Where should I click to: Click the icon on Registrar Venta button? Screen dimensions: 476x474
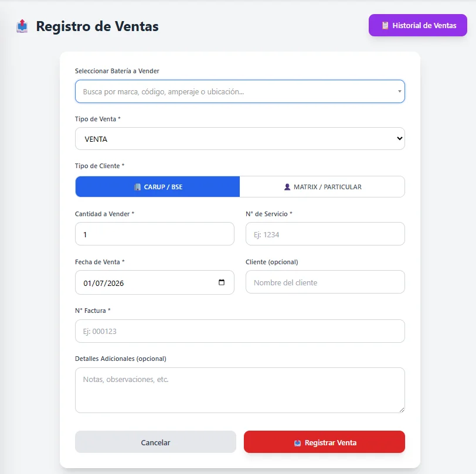(298, 443)
